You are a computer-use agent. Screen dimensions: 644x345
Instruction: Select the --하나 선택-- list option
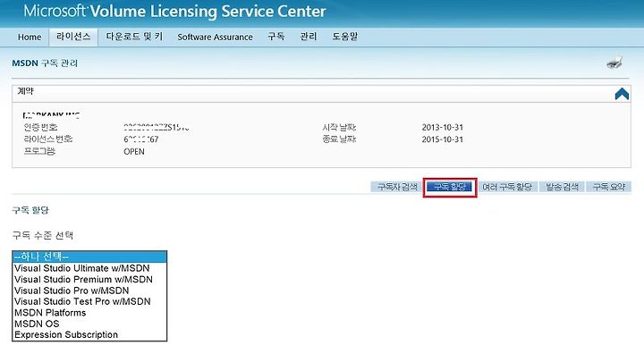[x=89, y=257]
